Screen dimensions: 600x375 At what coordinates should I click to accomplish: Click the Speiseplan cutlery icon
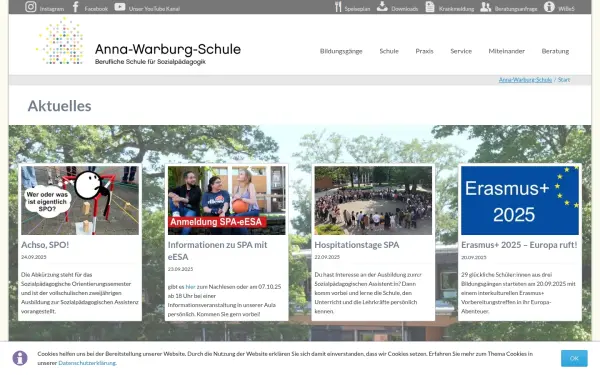pos(338,7)
